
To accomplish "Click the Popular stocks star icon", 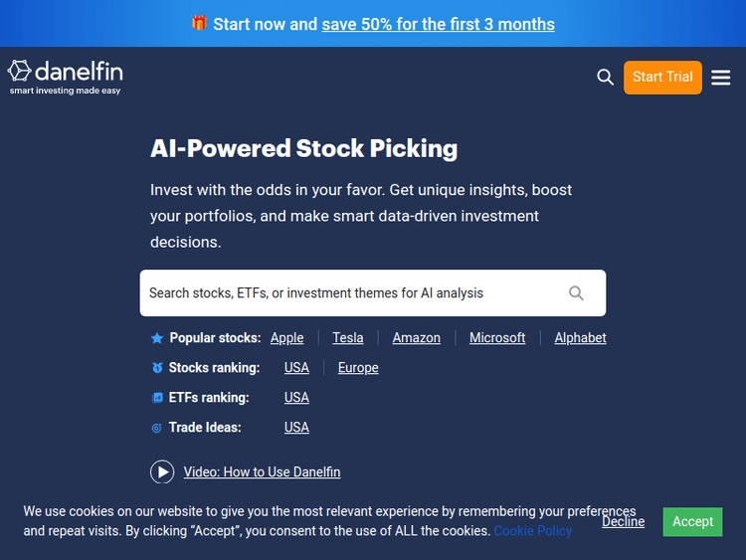I will coord(157,338).
